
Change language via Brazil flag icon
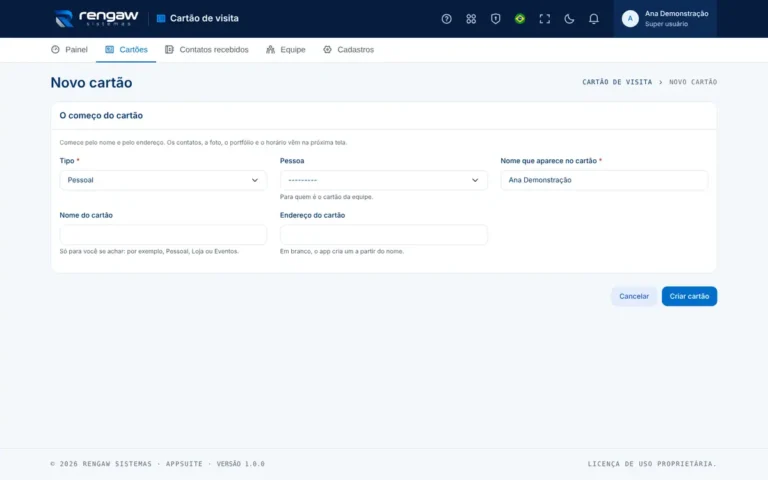point(520,19)
